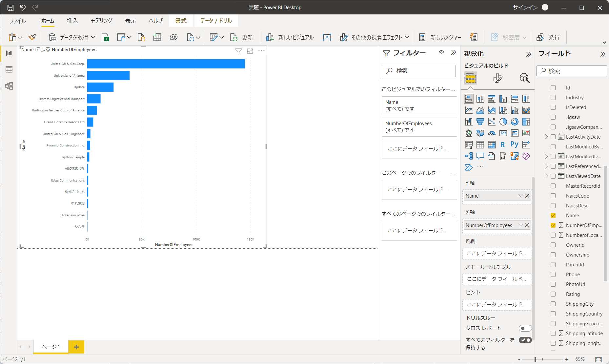Open the Report view in left sidebar
The height and width of the screenshot is (364, 609).
pos(9,53)
